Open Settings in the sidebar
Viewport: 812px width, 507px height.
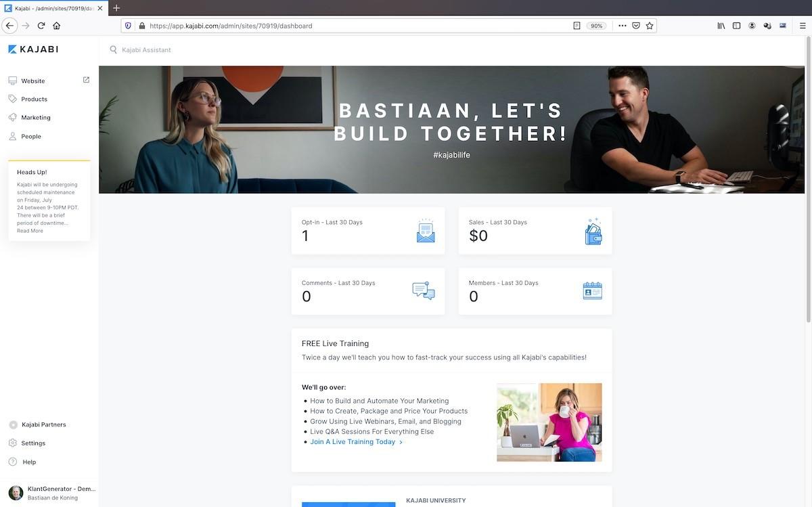point(33,443)
